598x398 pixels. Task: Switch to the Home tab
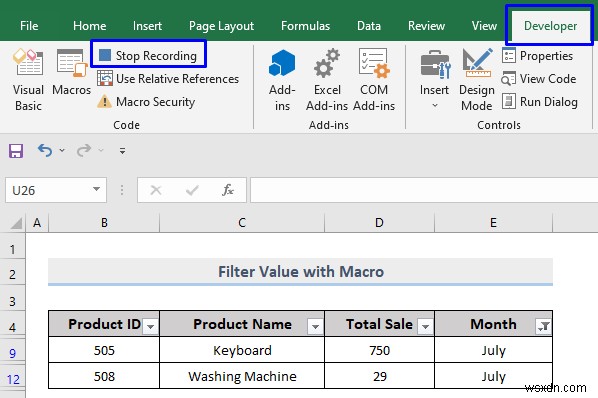(90, 26)
